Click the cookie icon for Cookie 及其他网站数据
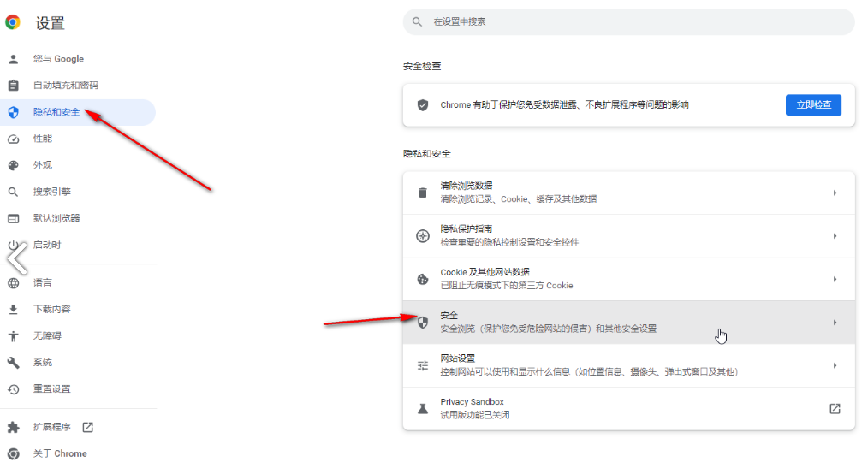Viewport: 868px width, 468px height. [x=423, y=280]
